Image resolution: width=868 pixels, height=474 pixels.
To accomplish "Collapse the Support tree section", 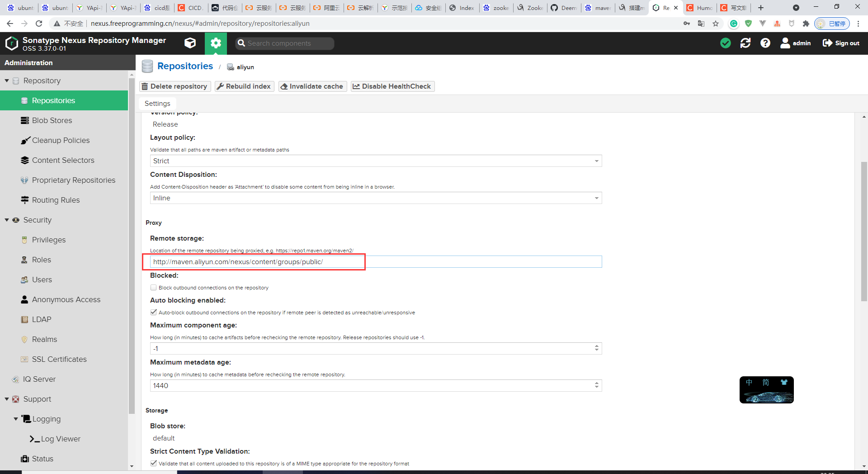I will [7, 399].
